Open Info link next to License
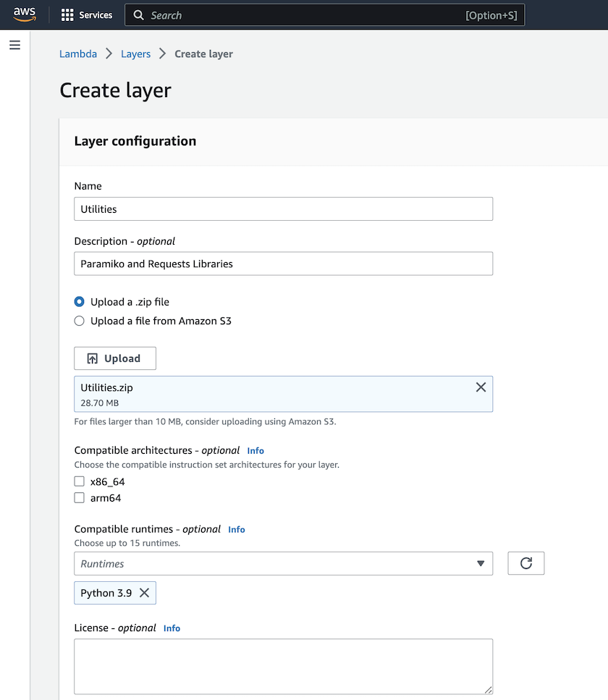The height and width of the screenshot is (700, 608). [x=172, y=628]
